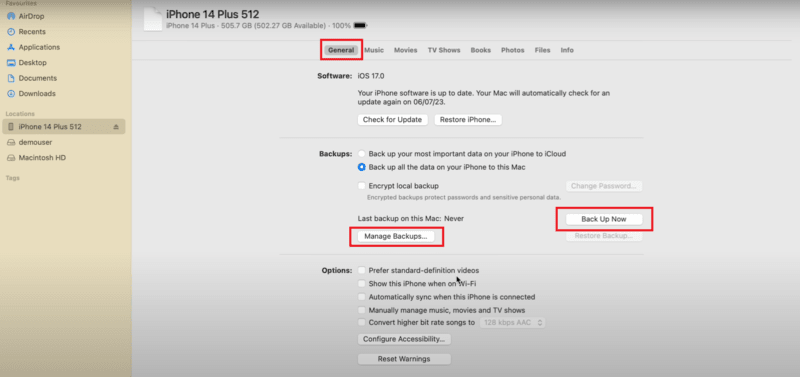
Task: Click the Reset Warnings button
Action: tap(404, 359)
